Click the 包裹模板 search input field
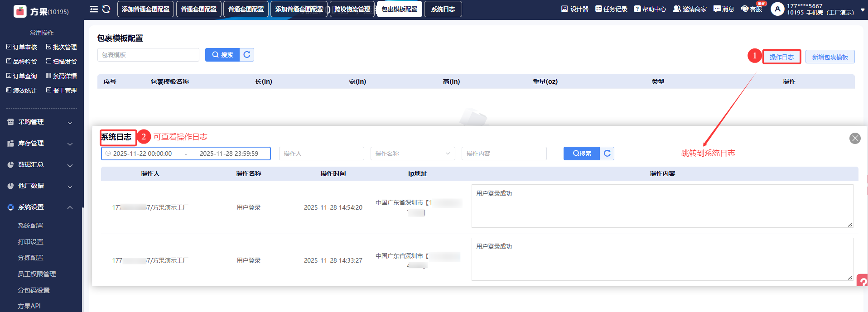The width and height of the screenshot is (868, 312). [148, 55]
